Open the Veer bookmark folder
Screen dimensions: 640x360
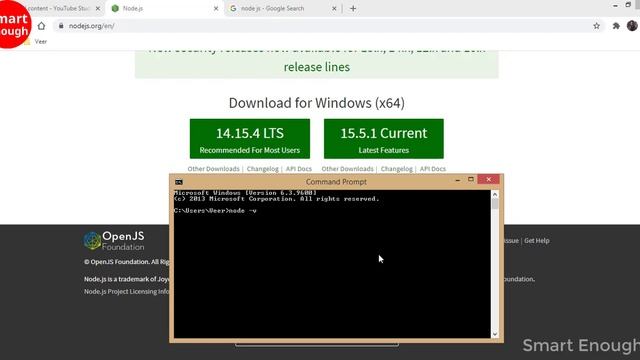[x=36, y=42]
